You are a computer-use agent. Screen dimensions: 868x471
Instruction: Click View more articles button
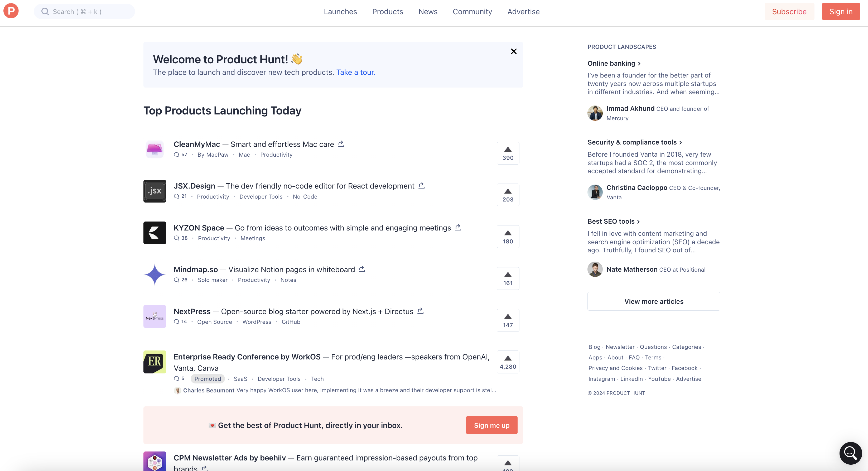tap(654, 301)
